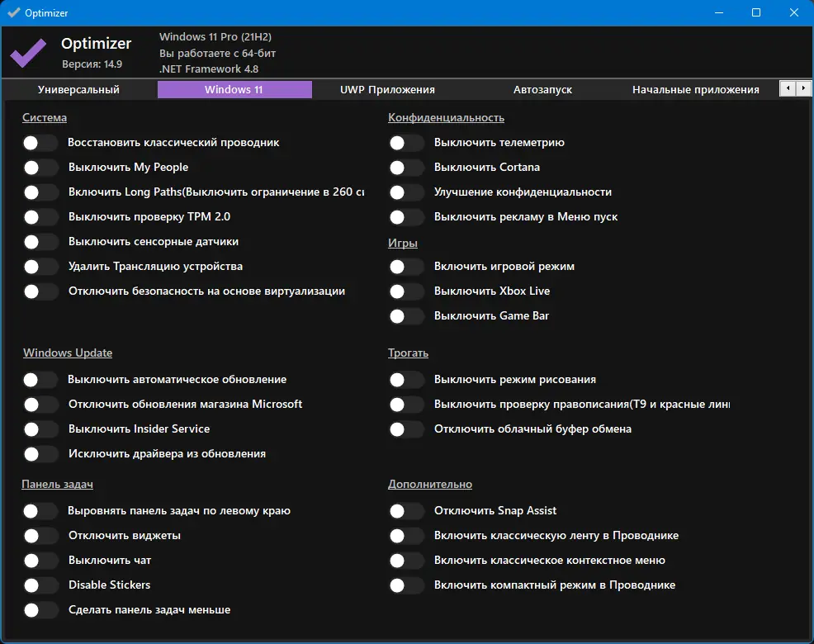
Task: Toggle Сделать панель задач меньше
Action: 40,609
